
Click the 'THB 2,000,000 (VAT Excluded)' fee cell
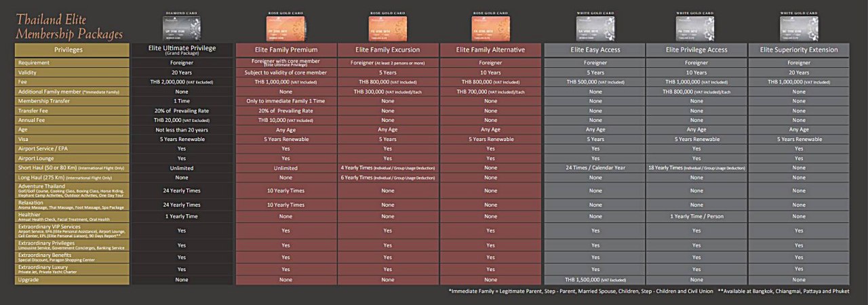pyautogui.click(x=182, y=81)
